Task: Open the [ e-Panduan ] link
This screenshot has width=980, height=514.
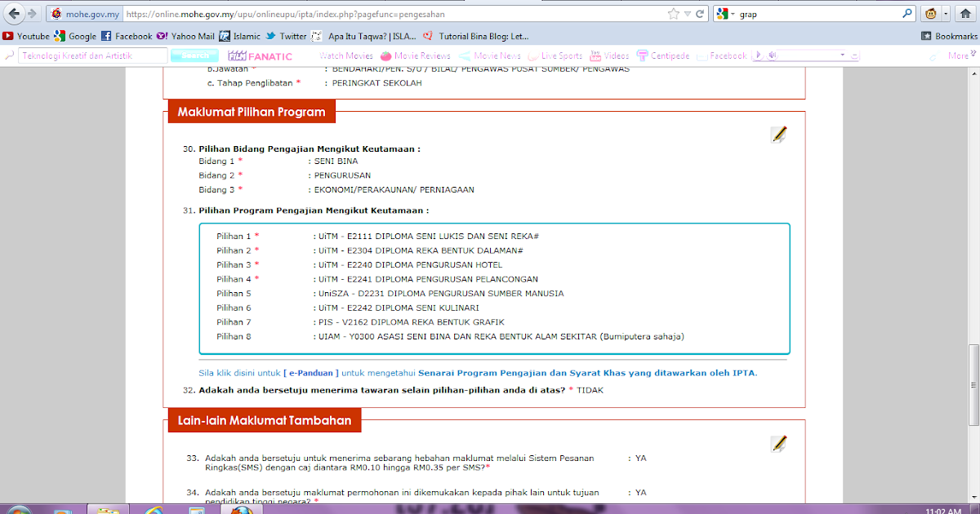Action: point(310,373)
